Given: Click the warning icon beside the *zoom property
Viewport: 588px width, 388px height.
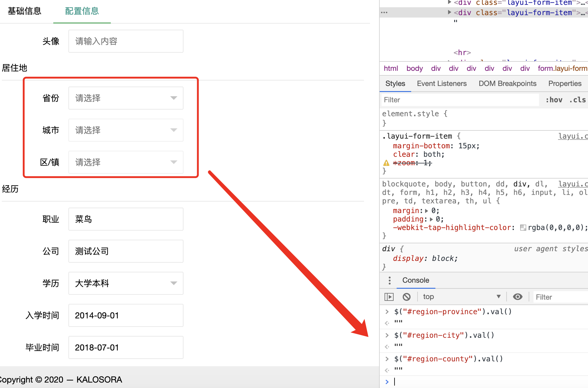Looking at the screenshot, I should click(x=386, y=163).
